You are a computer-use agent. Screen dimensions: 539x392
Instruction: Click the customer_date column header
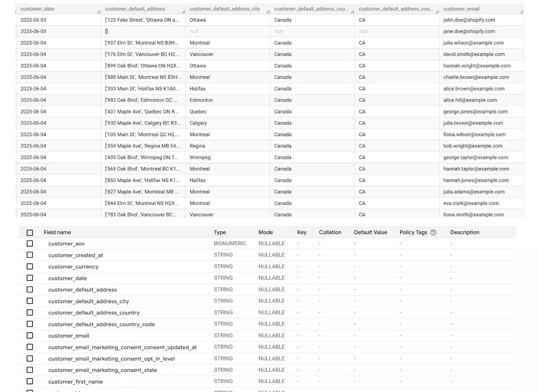(38, 9)
